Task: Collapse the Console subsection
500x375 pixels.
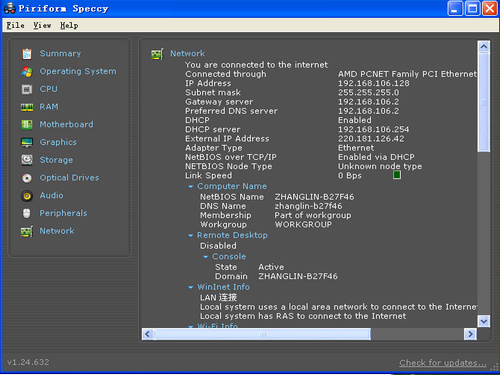Action: tap(206, 257)
